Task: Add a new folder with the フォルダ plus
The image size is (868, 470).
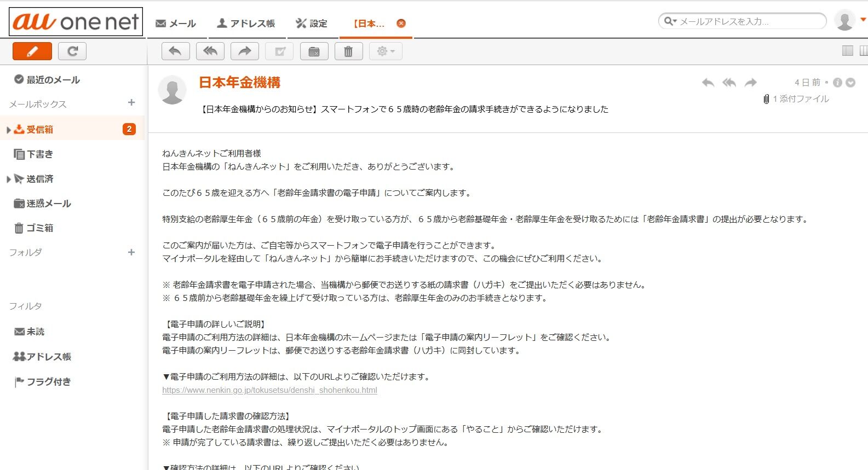Action: (131, 252)
